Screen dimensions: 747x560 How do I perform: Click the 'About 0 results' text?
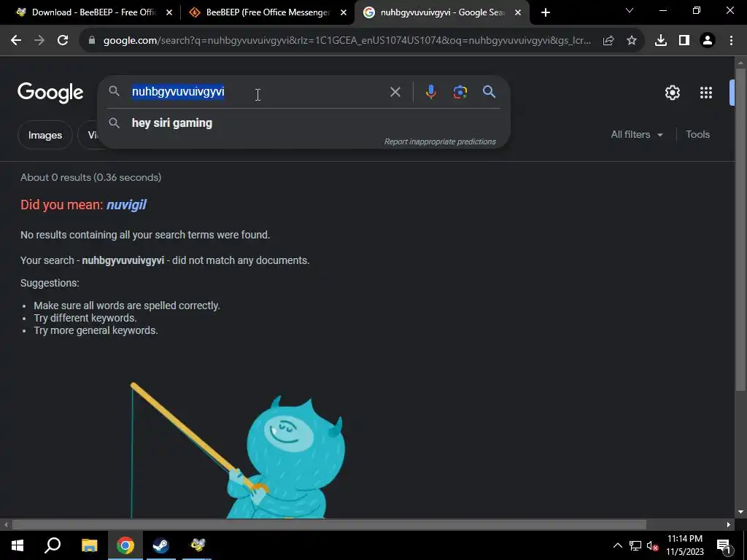click(90, 177)
